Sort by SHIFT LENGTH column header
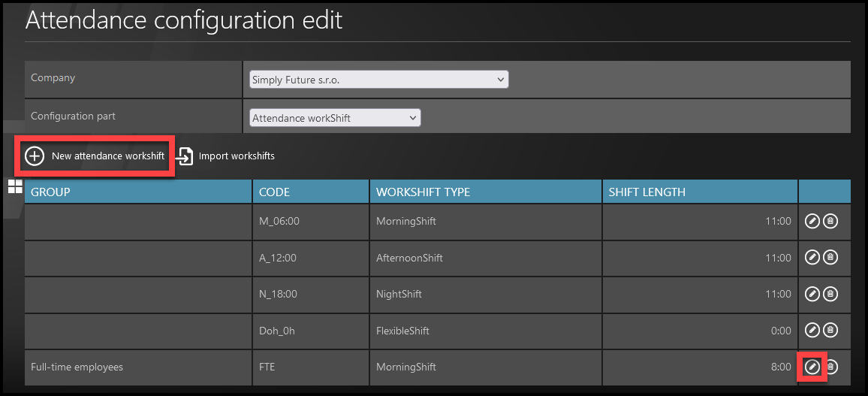 click(646, 192)
